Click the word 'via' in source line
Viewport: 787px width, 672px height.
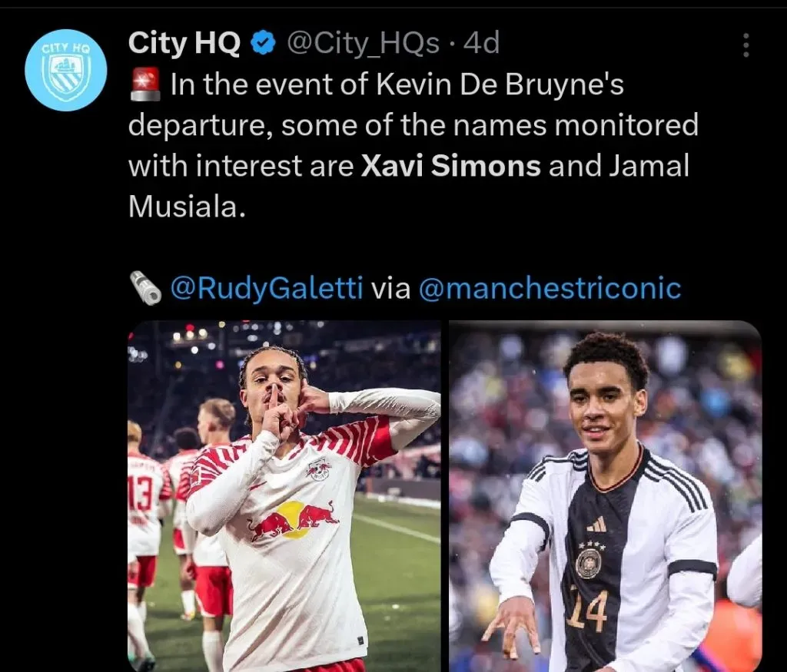390,288
